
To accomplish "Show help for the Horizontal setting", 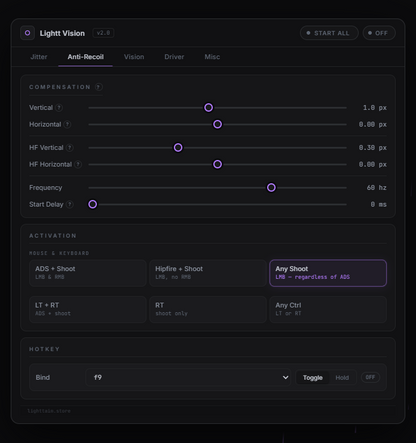I will [67, 124].
